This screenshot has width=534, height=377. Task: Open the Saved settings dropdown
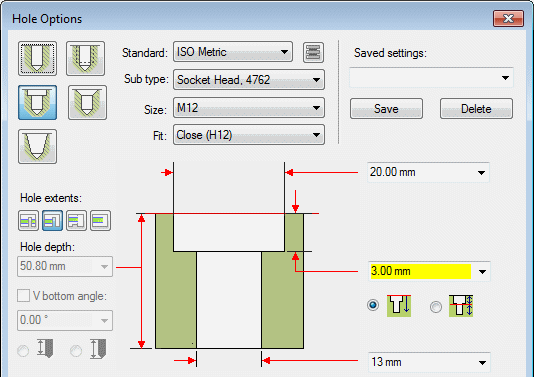(x=431, y=78)
